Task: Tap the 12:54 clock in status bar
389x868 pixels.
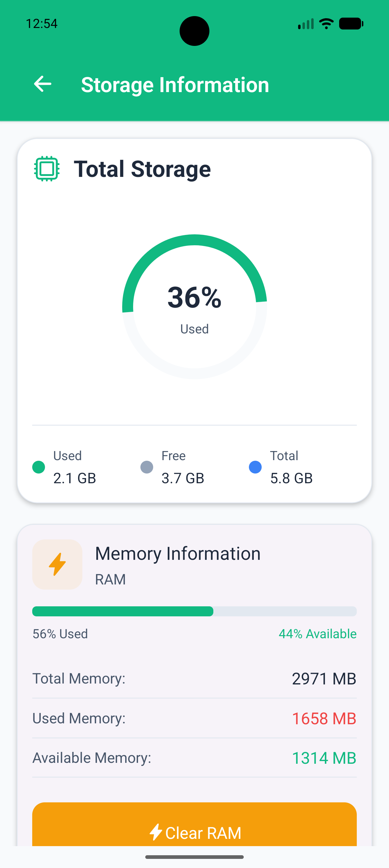Action: 42,24
